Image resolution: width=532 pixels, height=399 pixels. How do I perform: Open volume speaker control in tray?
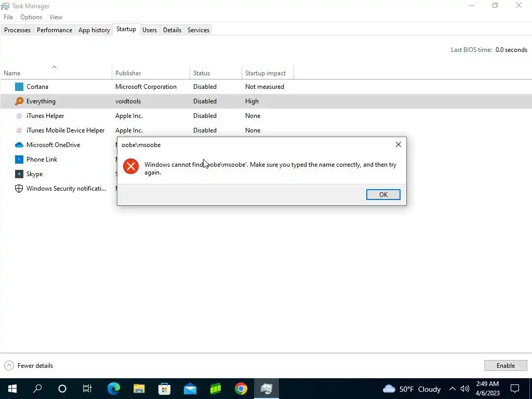(x=465, y=389)
